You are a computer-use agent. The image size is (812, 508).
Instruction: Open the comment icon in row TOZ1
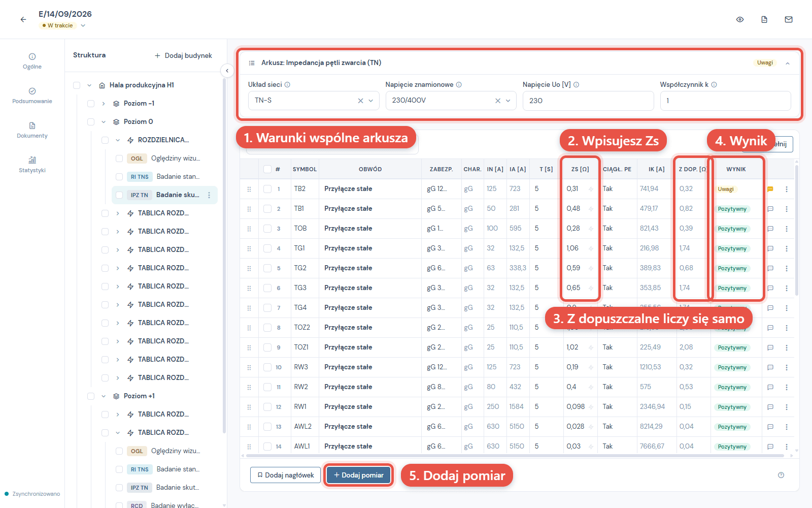[x=770, y=347]
